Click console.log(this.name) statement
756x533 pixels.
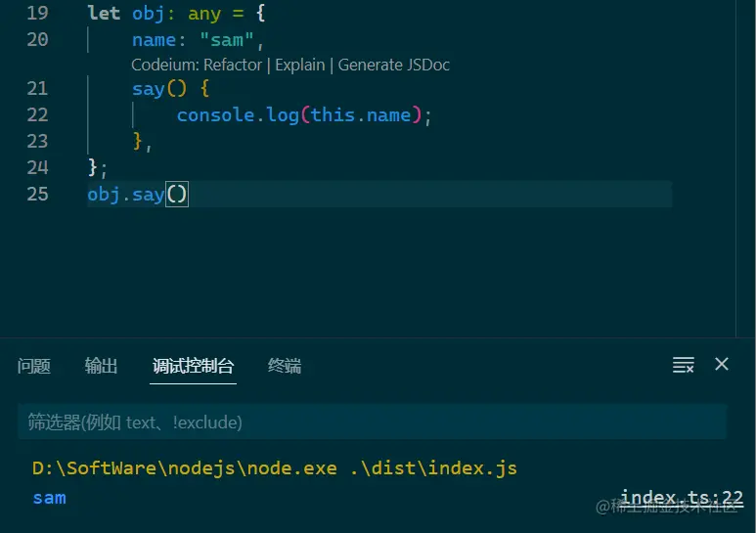304,115
